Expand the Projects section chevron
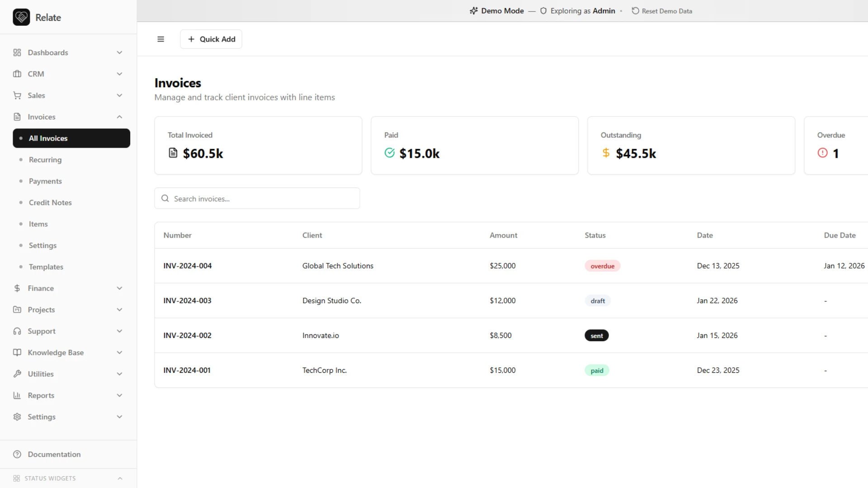 119,310
